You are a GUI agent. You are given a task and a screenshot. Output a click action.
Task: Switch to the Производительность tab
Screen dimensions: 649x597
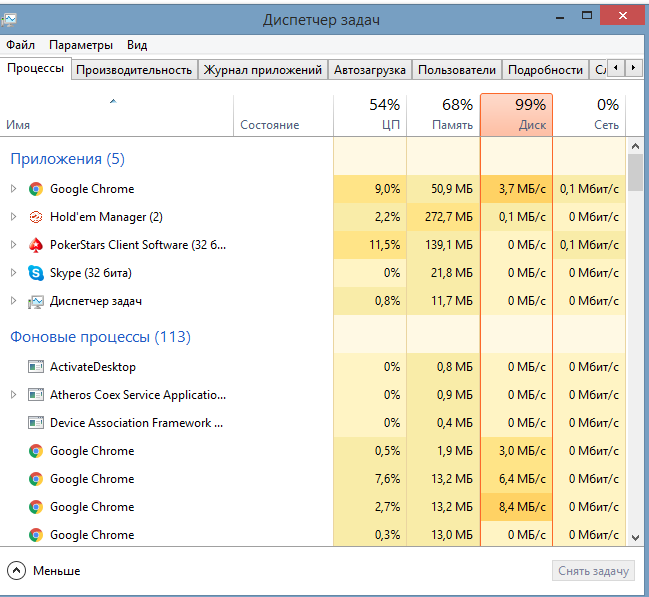click(x=134, y=70)
